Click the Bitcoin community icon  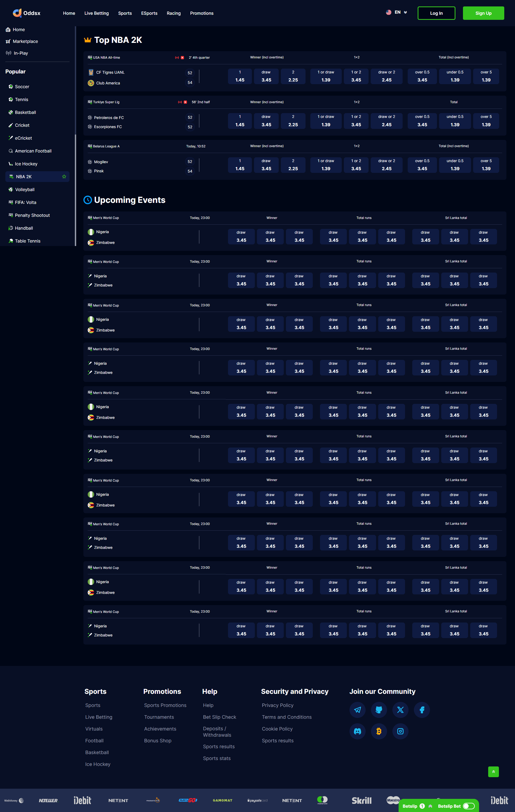(379, 731)
